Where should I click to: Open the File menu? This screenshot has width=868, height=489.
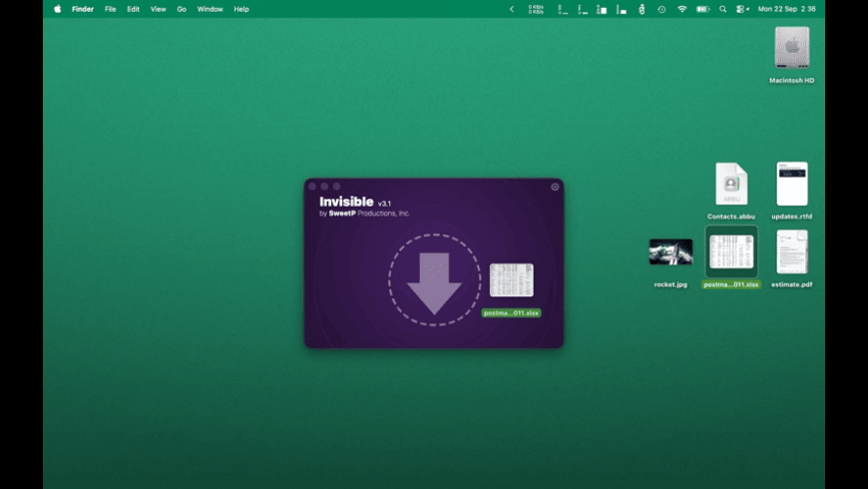[x=110, y=9]
